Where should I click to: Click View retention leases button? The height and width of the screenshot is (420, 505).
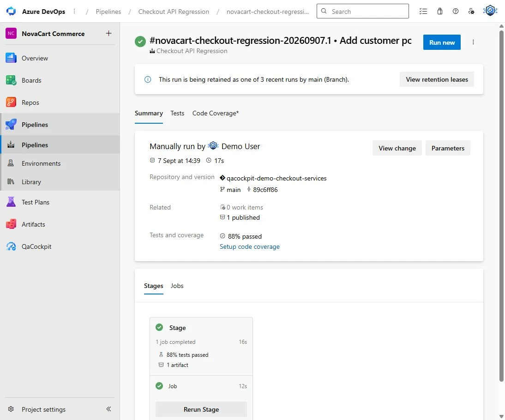click(437, 79)
